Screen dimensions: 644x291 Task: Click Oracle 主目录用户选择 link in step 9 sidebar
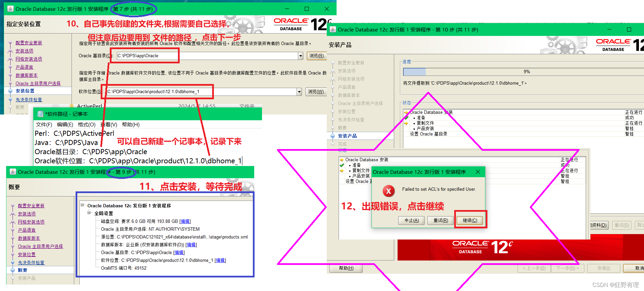[40, 246]
